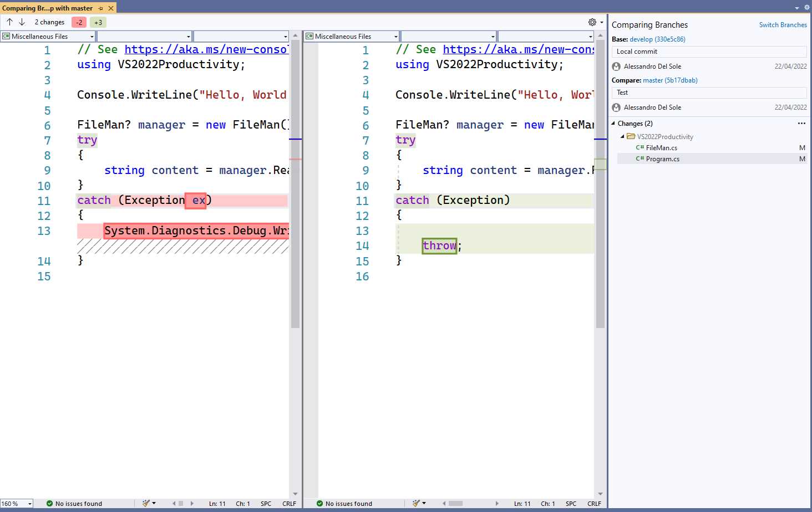This screenshot has width=812, height=512.
Task: Open the diff view settings gear icon
Action: point(592,21)
